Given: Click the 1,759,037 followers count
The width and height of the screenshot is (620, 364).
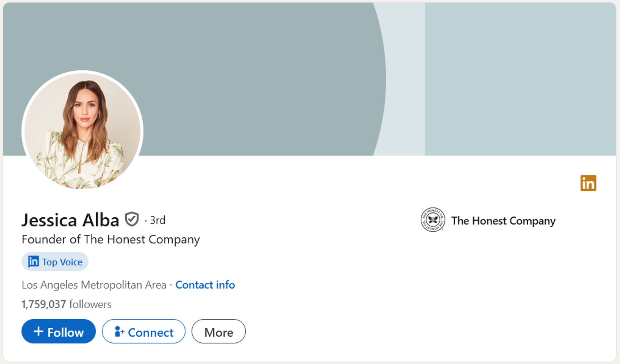Looking at the screenshot, I should (x=66, y=304).
